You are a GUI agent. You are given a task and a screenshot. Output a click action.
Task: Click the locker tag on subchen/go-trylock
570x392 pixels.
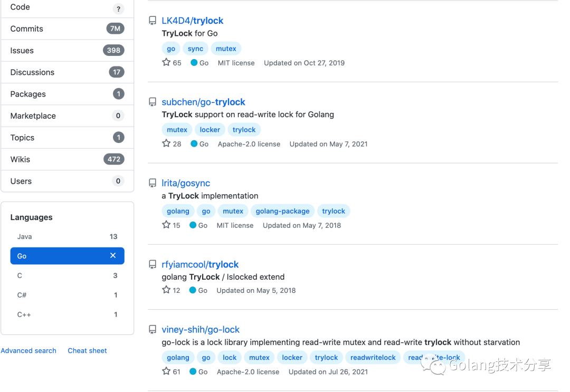tap(210, 130)
